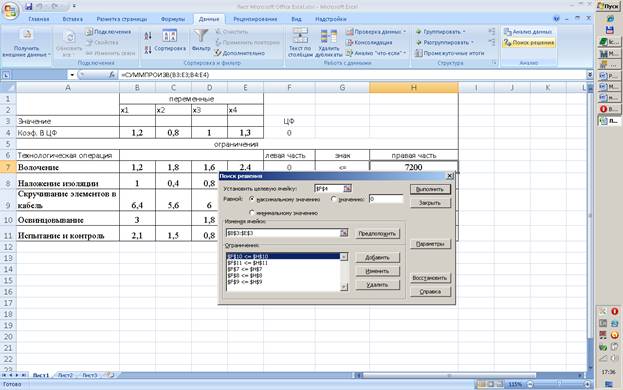The image size is (623, 390).
Task: Select constraint $F$7 <= $H$7 in list
Action: 283,269
